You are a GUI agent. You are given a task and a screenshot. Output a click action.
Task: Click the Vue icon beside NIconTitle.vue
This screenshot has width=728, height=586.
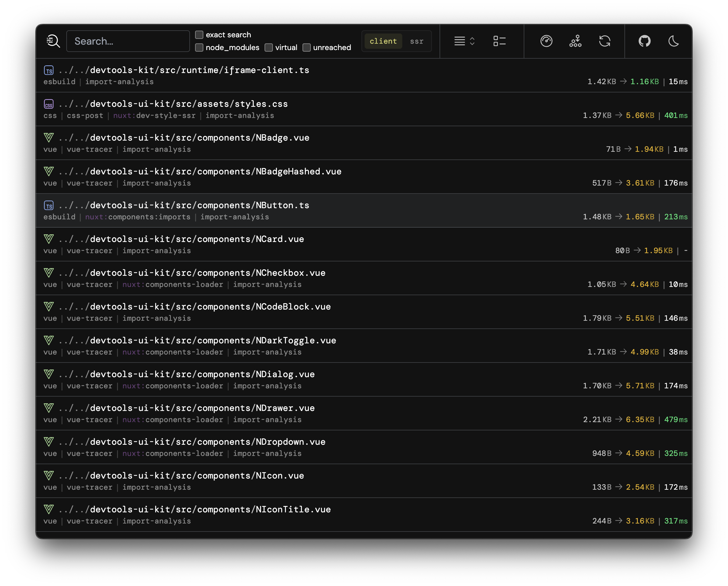pos(49,509)
